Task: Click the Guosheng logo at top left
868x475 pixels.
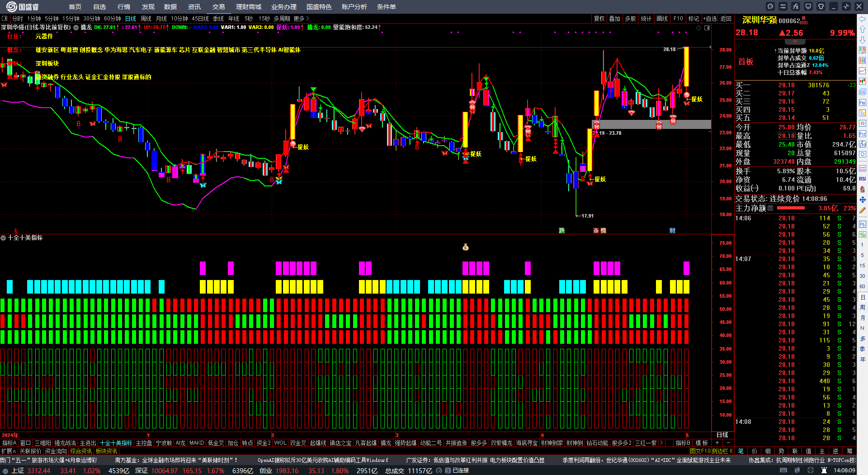Action: pos(22,7)
